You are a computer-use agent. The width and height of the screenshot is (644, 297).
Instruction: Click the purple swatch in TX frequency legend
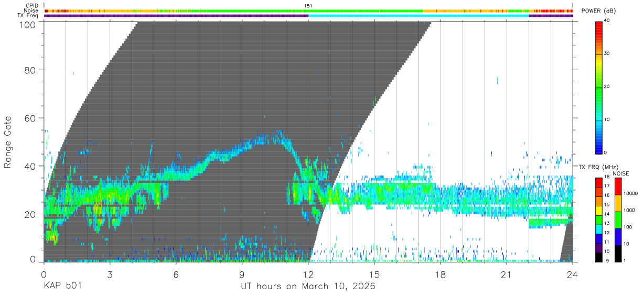pos(599,248)
